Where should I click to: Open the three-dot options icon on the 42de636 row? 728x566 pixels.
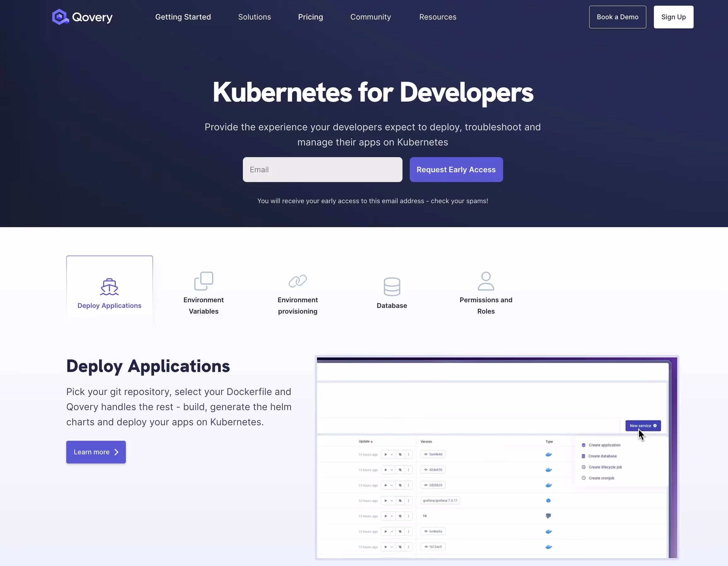click(408, 470)
